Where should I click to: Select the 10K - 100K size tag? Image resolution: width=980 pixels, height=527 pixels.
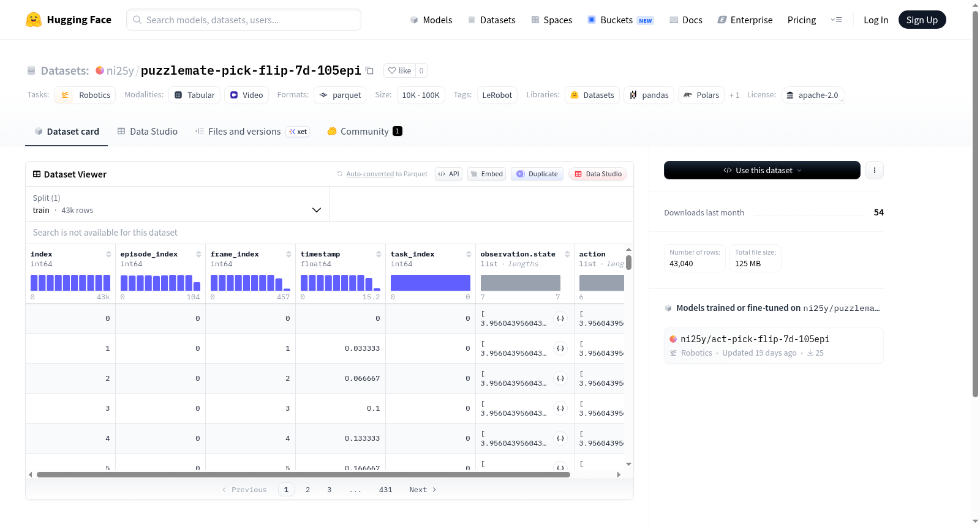tap(421, 95)
